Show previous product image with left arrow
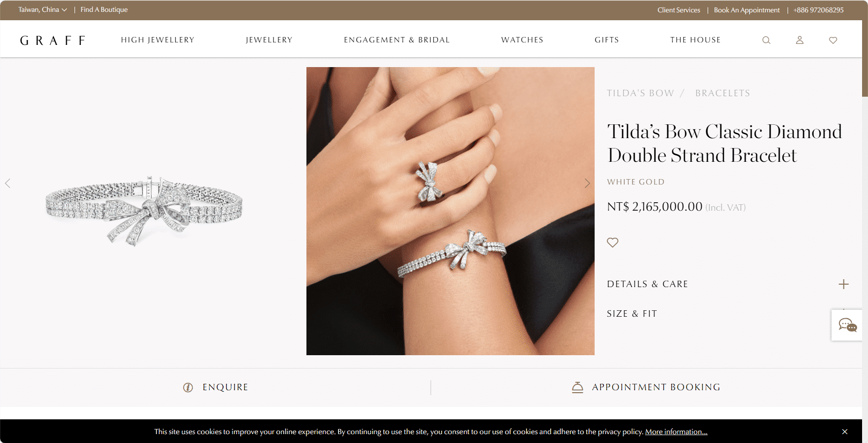The image size is (868, 443). [x=7, y=183]
